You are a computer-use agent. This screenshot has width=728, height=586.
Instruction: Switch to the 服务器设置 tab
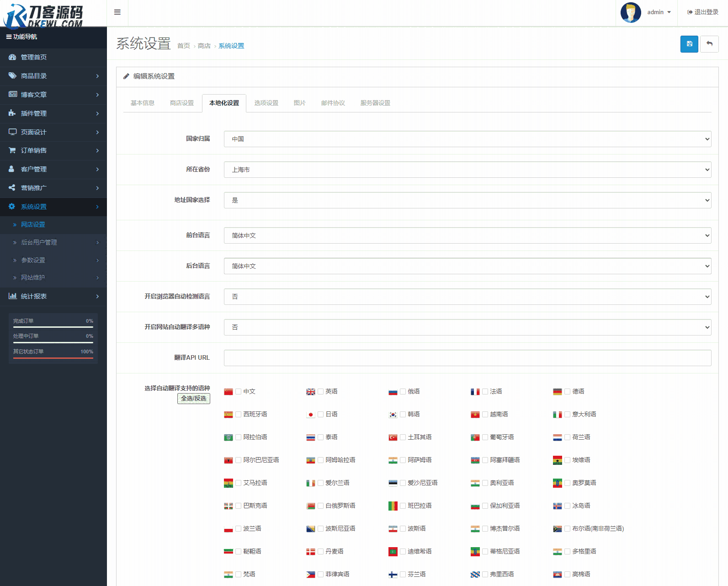click(376, 103)
